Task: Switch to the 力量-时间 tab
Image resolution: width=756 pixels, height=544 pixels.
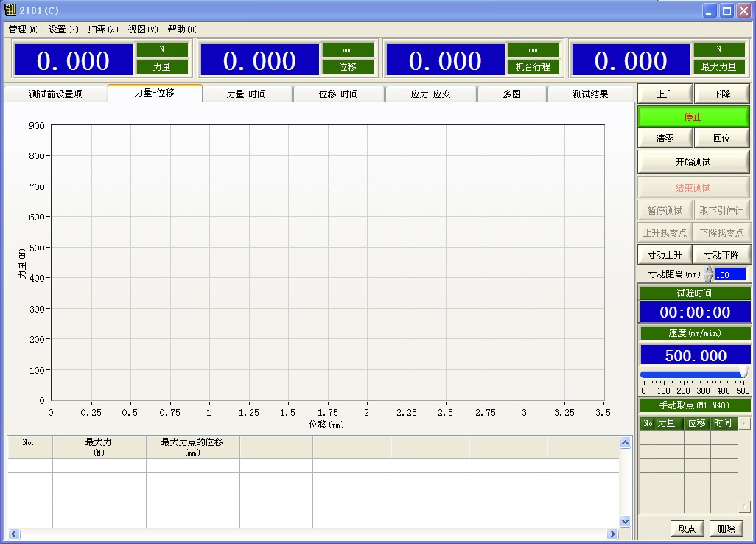Action: [246, 94]
